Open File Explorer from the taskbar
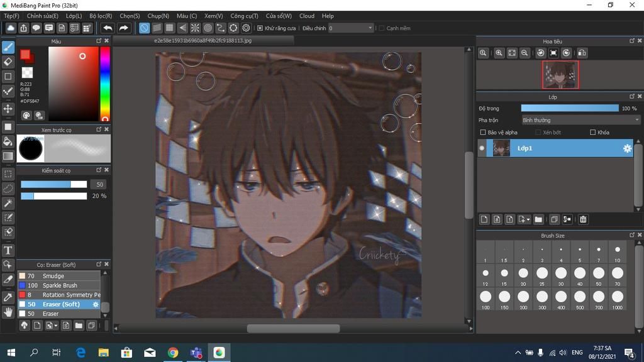Viewport: 644px width, 362px height. (103, 352)
